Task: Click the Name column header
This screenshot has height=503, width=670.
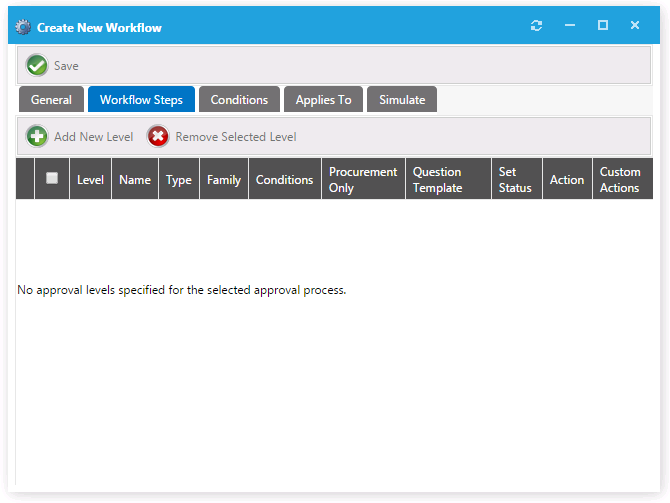Action: (135, 180)
